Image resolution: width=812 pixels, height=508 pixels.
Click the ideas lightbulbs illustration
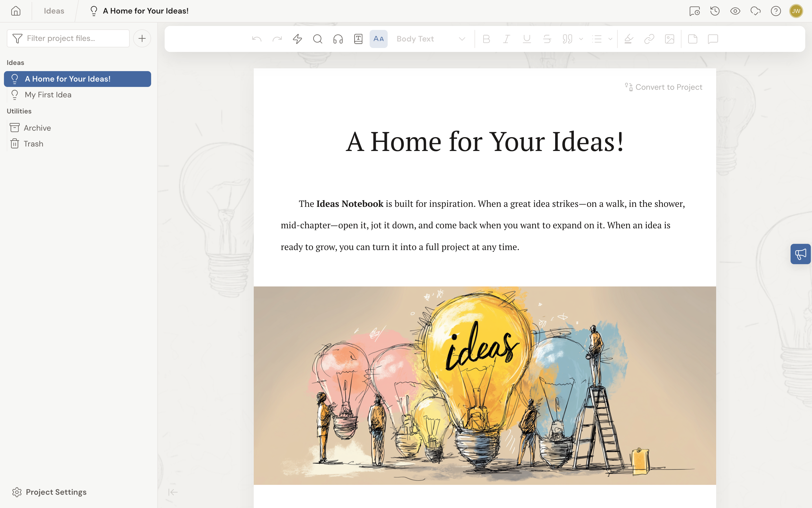coord(485,385)
